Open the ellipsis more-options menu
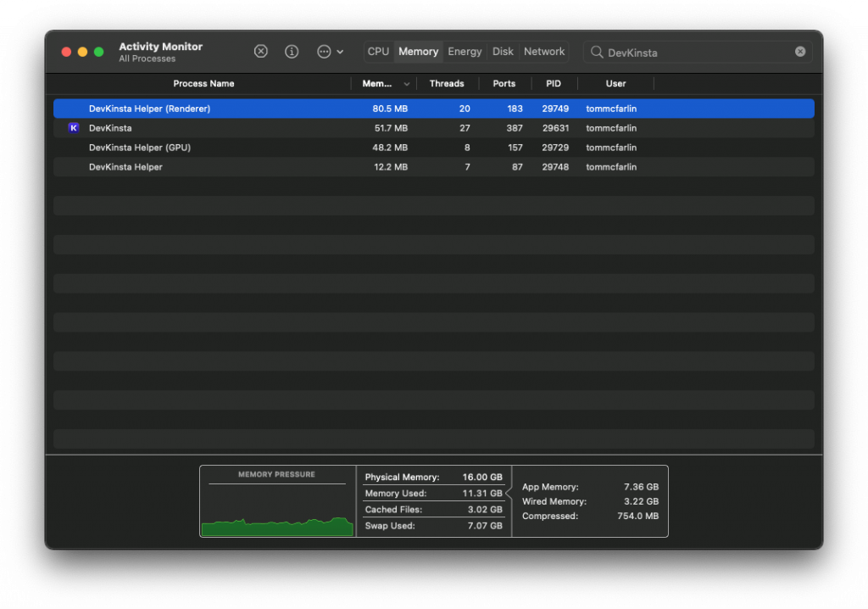868x609 pixels. pos(330,52)
